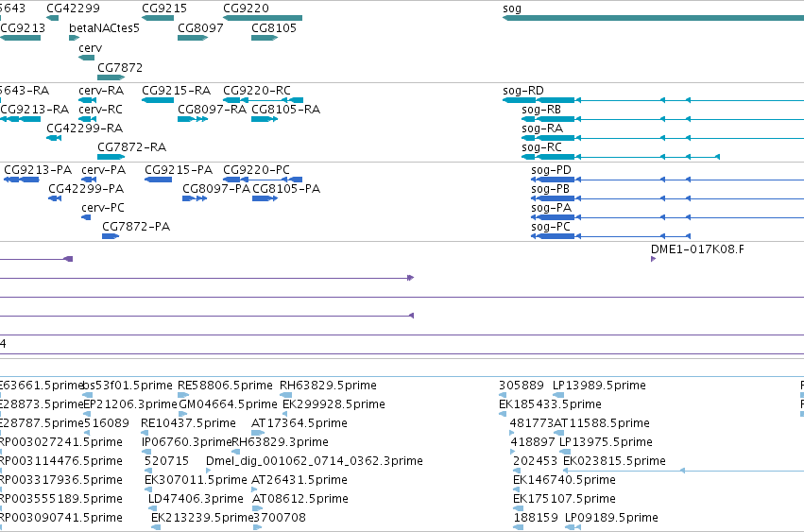Image resolution: width=804 pixels, height=532 pixels.
Task: Select protein CG8097-PA
Action: click(216, 189)
